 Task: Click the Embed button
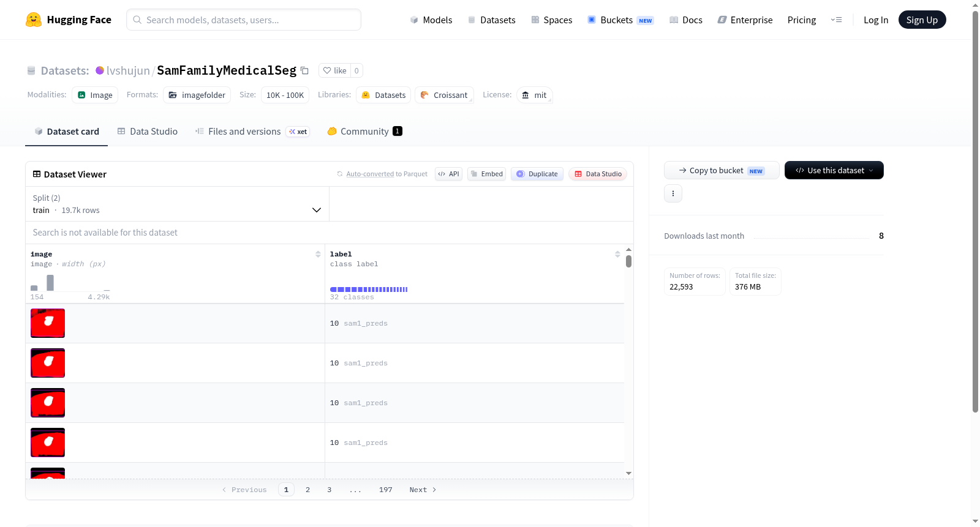486,174
